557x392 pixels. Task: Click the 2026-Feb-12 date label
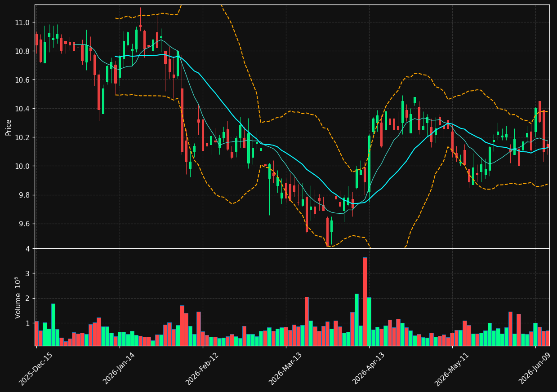point(202,369)
